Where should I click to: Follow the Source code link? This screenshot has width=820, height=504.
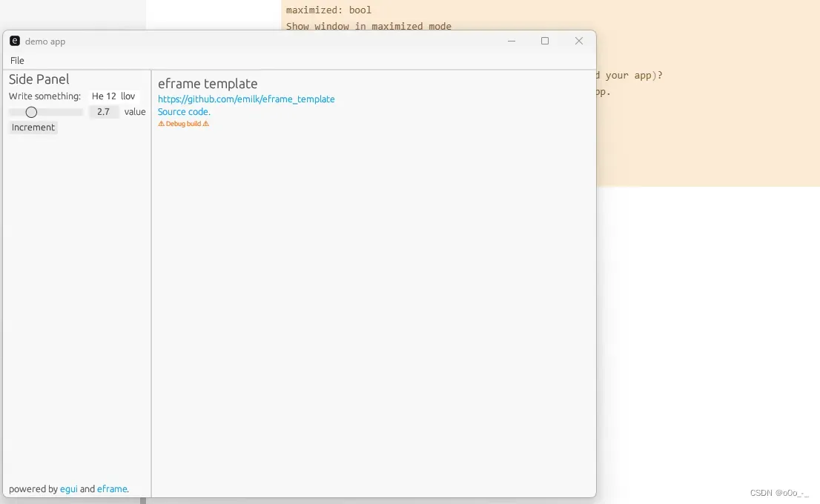[184, 112]
